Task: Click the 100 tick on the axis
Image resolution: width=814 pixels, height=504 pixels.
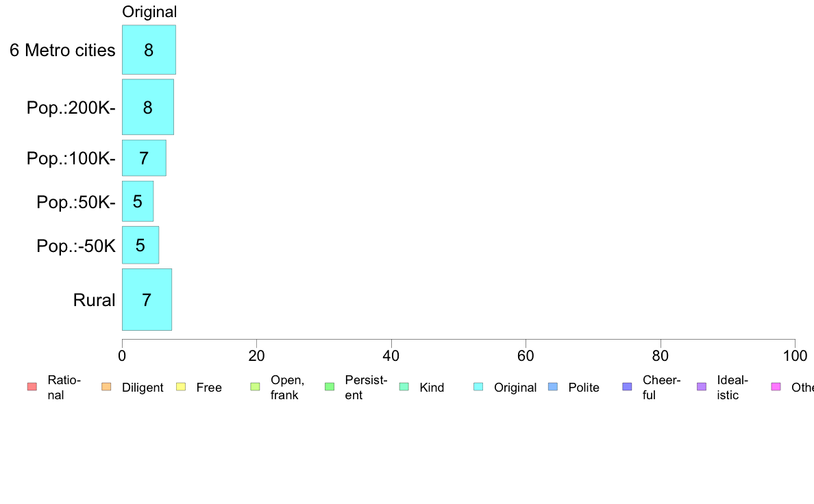Action: tap(795, 355)
